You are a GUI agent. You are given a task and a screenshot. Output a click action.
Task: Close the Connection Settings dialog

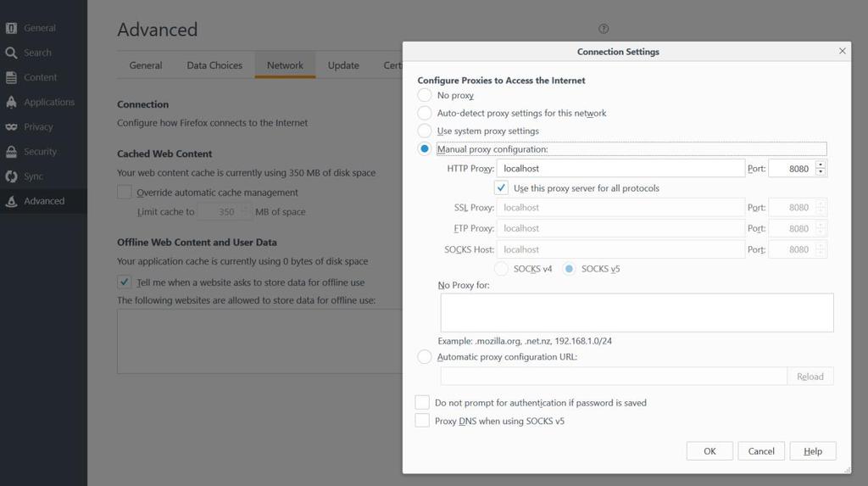pyautogui.click(x=842, y=51)
